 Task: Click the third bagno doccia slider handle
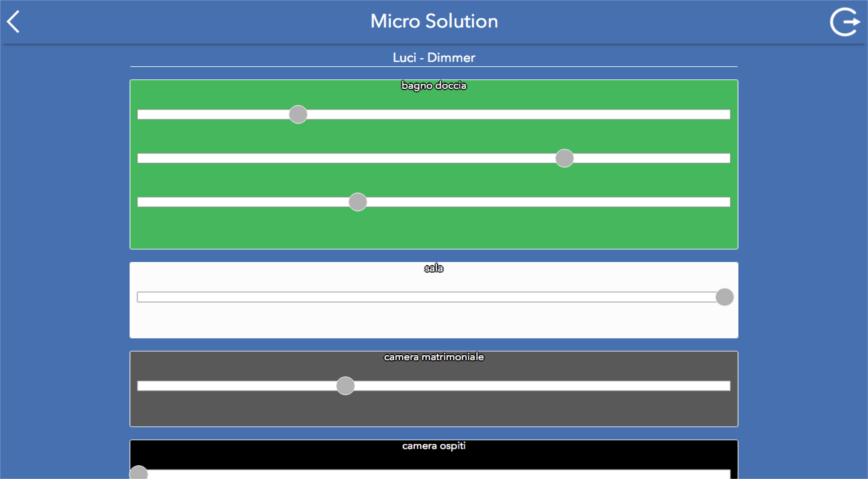(x=358, y=202)
